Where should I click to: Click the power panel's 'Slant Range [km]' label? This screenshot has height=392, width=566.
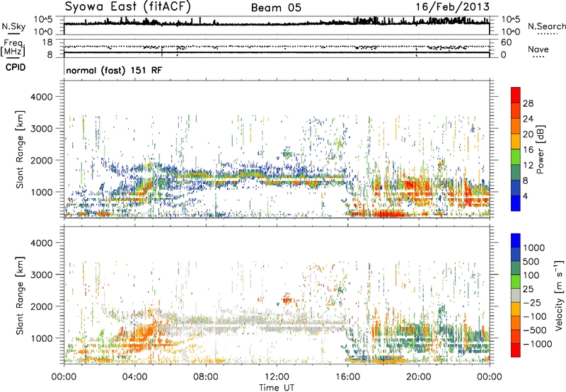(x=20, y=149)
